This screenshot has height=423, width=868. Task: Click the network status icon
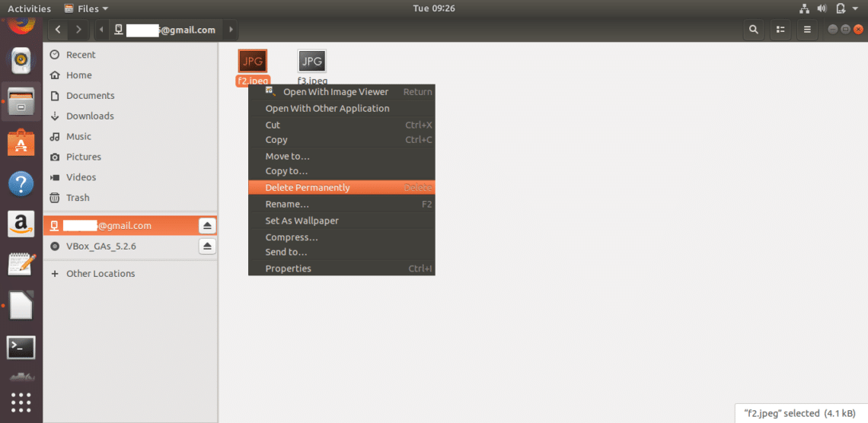pos(806,8)
